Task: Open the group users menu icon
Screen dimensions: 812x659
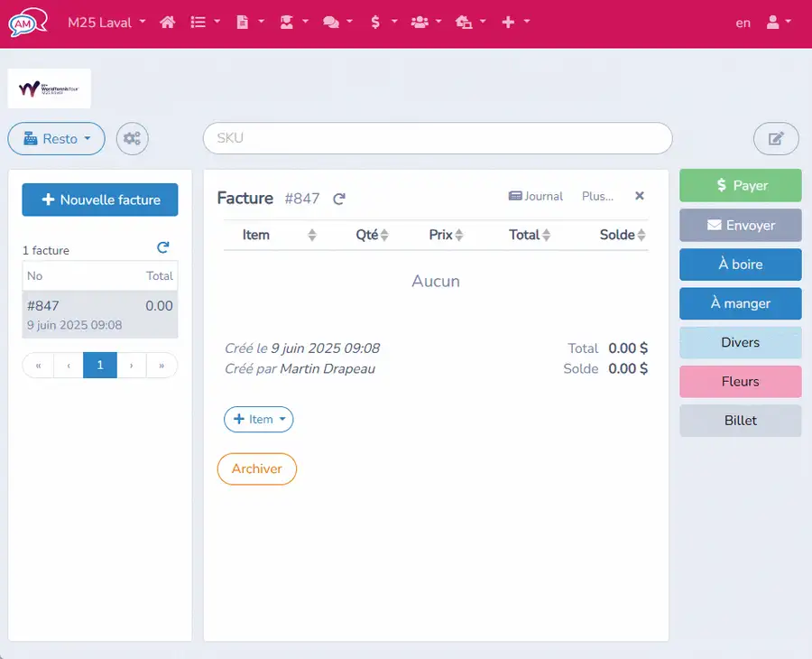Action: (426, 23)
